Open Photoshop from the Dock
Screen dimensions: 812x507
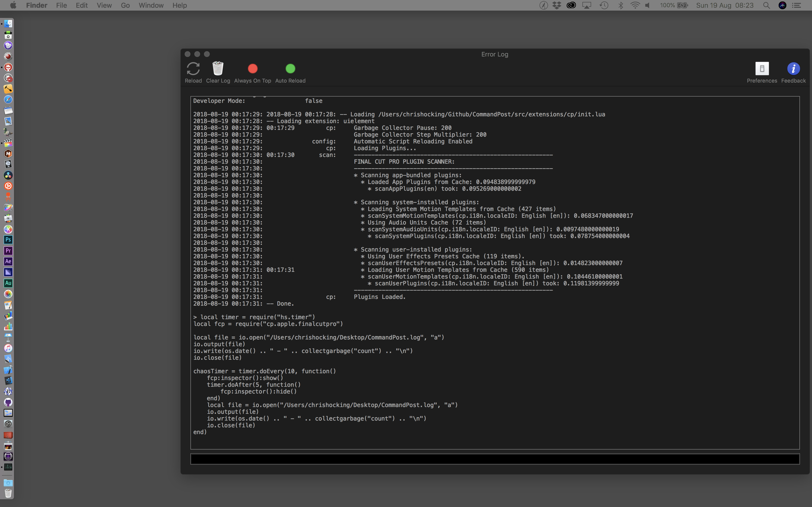tap(8, 239)
